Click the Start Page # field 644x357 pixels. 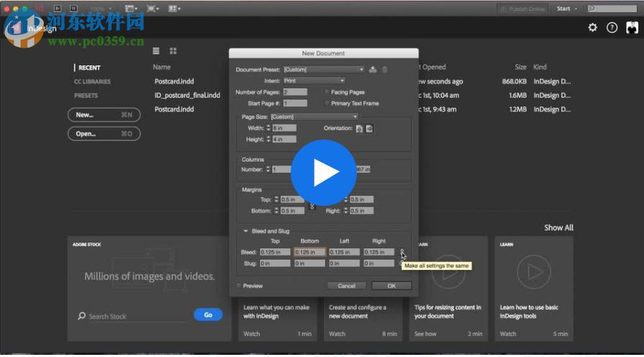pyautogui.click(x=295, y=103)
